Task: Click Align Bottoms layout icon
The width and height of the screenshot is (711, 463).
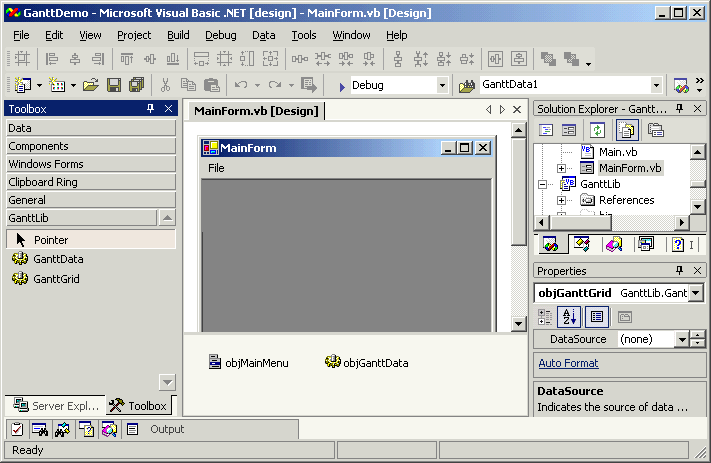Action: tap(173, 59)
